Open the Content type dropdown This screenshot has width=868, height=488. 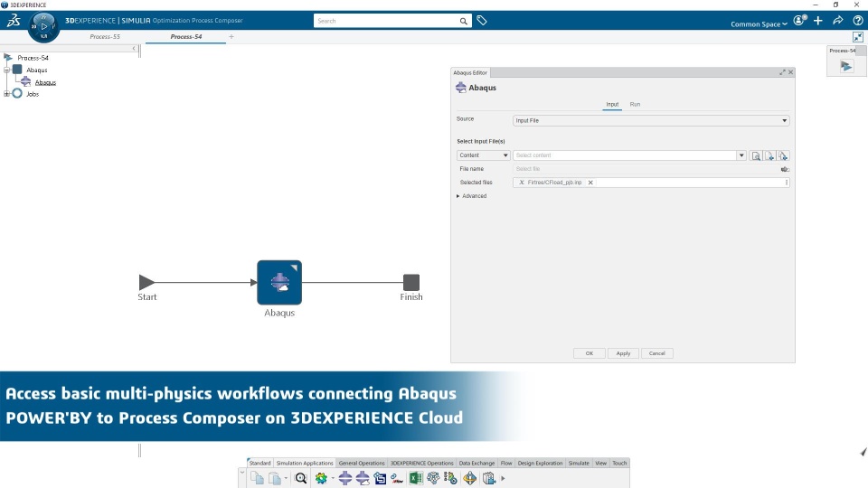click(x=483, y=155)
